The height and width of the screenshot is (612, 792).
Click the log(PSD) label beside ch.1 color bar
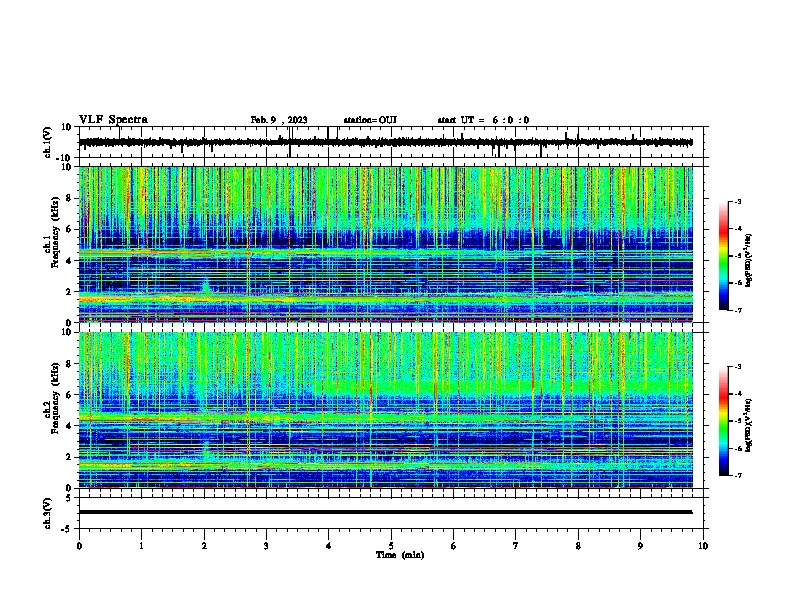748,260
